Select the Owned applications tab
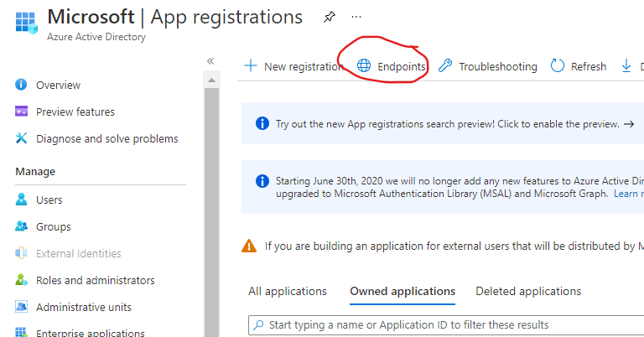The height and width of the screenshot is (337, 644). (402, 291)
